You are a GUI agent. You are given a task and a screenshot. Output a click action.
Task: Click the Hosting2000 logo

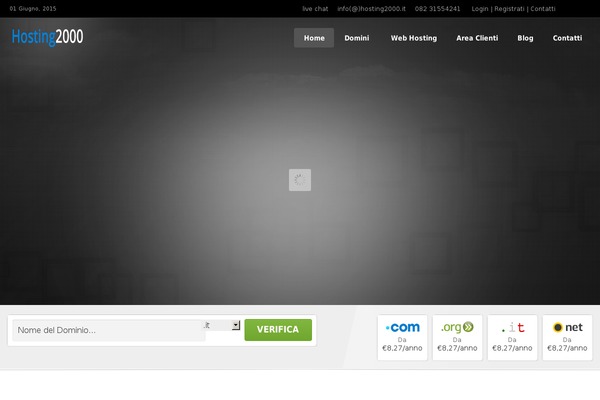(x=47, y=37)
